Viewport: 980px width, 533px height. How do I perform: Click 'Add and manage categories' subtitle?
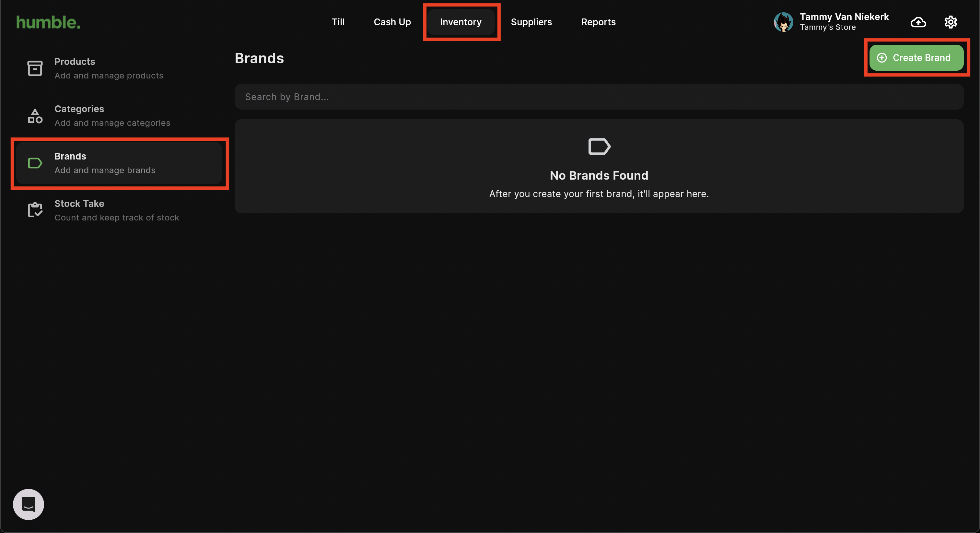pos(112,123)
